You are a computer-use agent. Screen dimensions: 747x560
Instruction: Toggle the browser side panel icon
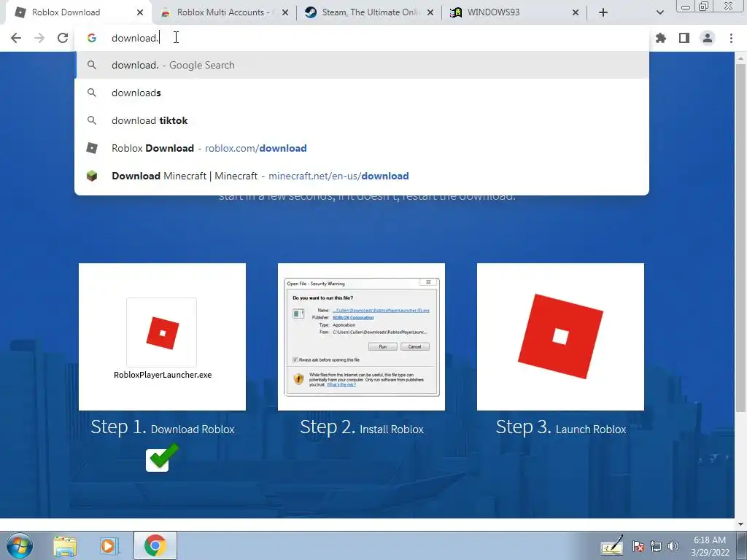point(684,38)
